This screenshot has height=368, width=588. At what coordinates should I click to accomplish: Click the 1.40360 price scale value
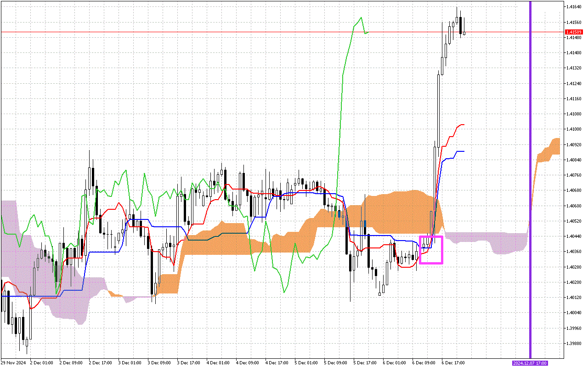click(574, 252)
